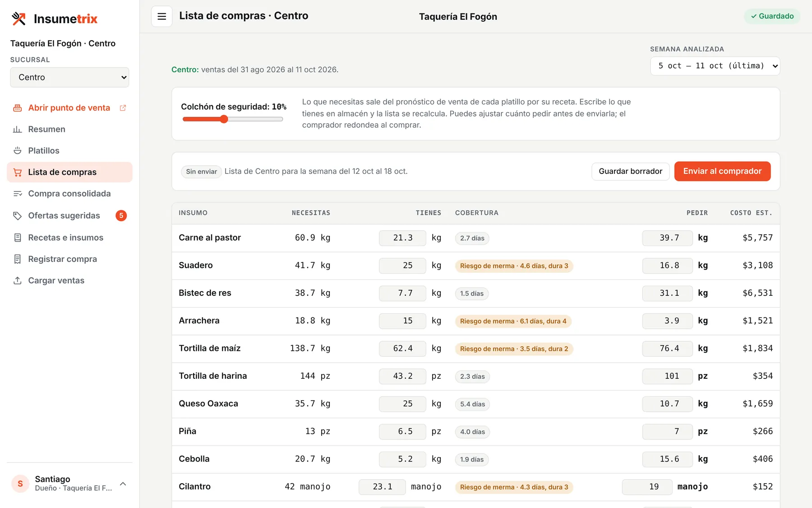Go to Platillos section
This screenshot has width=812, height=508.
(69, 150)
